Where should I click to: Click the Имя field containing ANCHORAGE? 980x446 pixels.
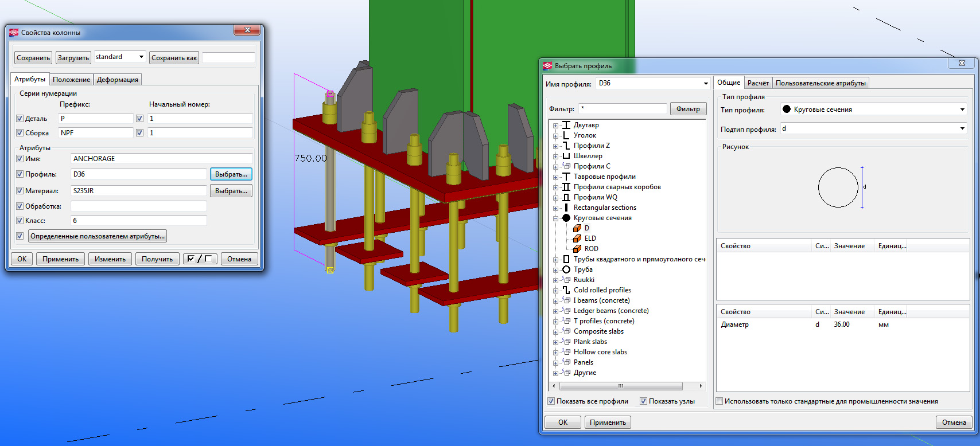[161, 159]
